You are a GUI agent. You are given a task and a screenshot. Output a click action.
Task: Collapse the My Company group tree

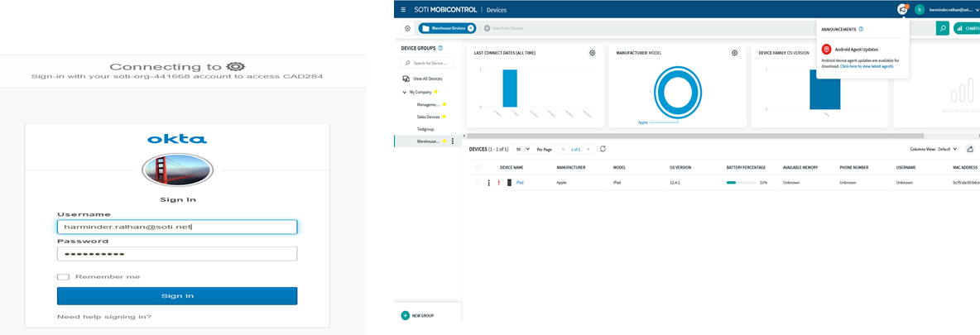405,92
